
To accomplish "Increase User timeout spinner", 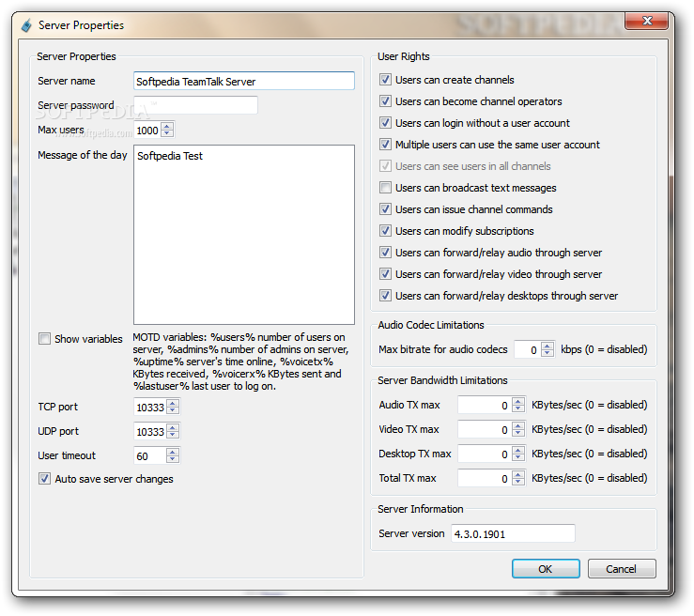I will coord(173,452).
